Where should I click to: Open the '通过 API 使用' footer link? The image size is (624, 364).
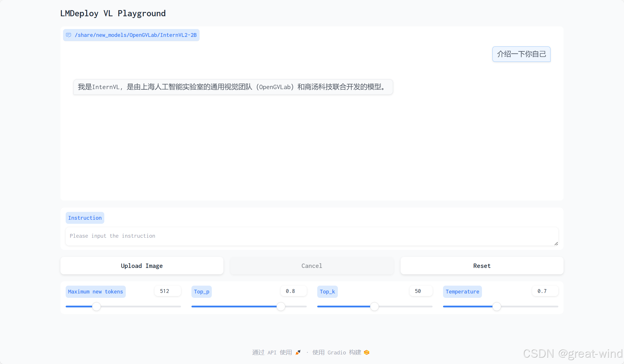click(272, 352)
